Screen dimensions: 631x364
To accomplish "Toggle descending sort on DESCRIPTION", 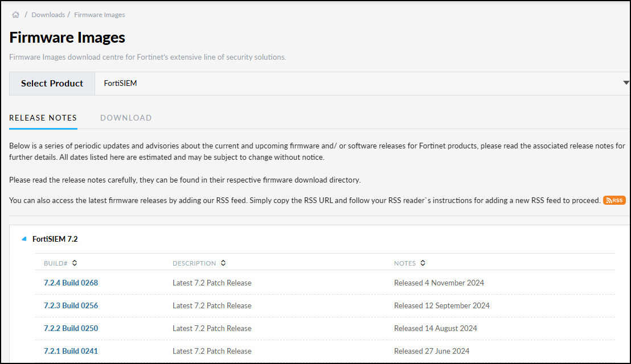I will (x=223, y=263).
